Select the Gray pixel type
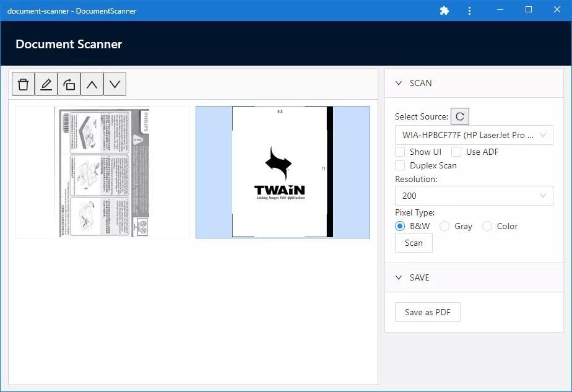 point(443,226)
